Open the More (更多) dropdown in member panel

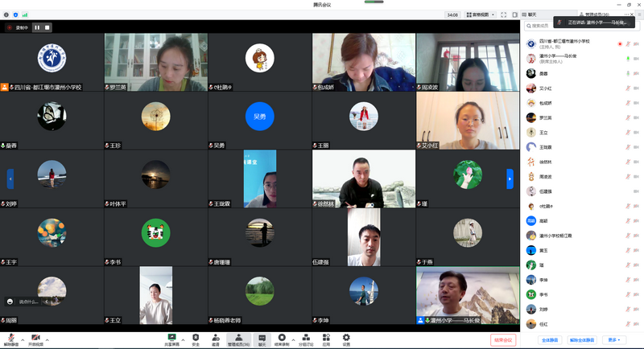click(615, 340)
